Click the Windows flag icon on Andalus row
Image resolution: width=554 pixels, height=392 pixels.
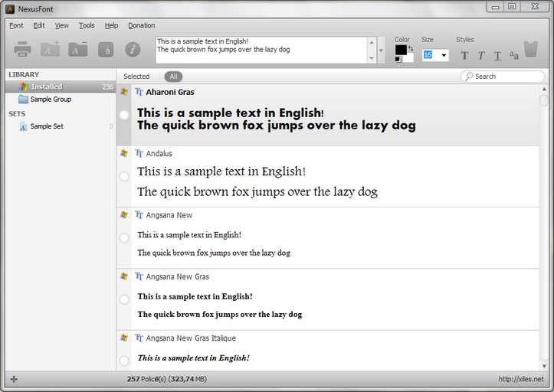tap(124, 153)
